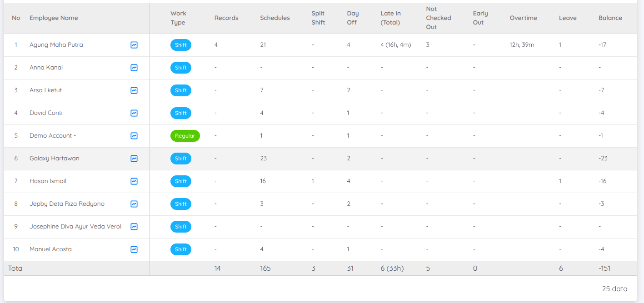This screenshot has height=303, width=644.
Task: Open Hasan Ismail's employee name
Action: pos(47,181)
